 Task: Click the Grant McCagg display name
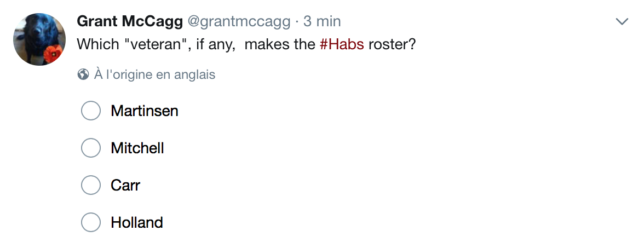[130, 21]
